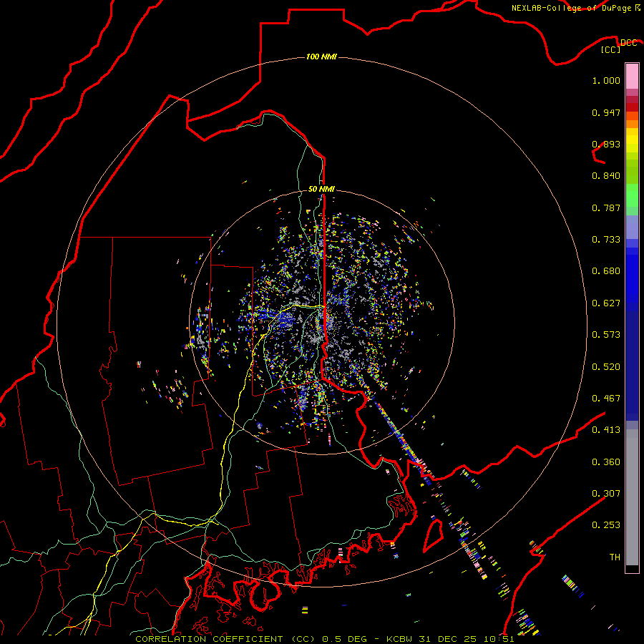Click the TH threshold label on scale
The height and width of the screenshot is (644, 644).
[x=615, y=557]
